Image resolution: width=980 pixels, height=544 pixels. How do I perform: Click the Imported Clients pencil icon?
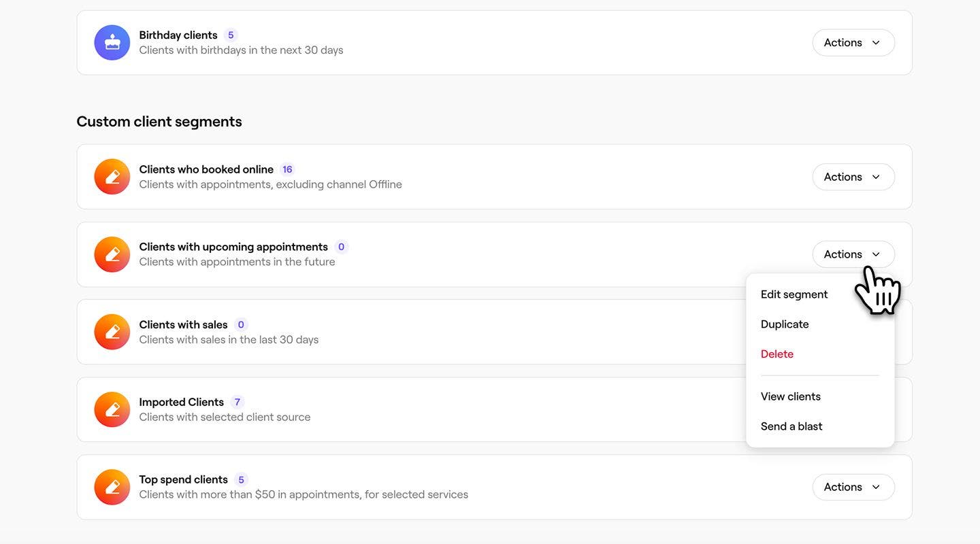(112, 409)
